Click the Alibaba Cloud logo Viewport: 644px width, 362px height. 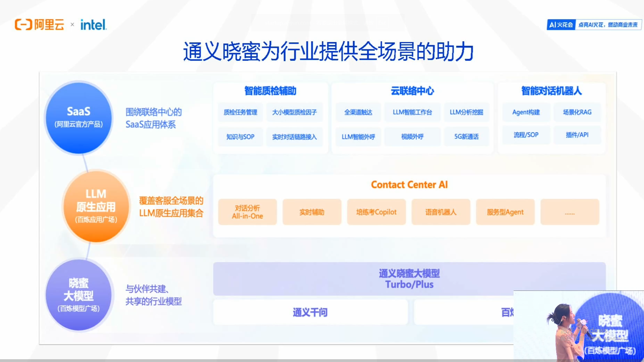(x=39, y=24)
